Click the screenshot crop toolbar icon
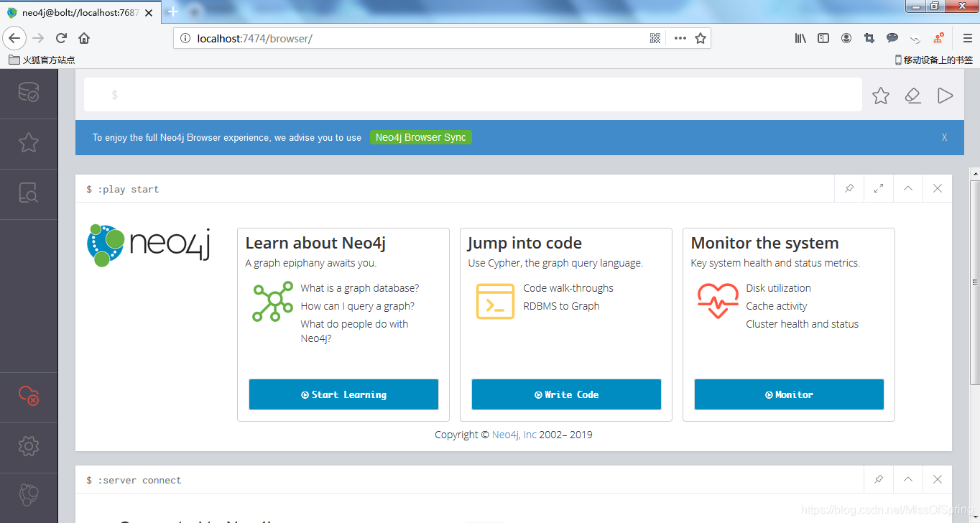Image resolution: width=980 pixels, height=523 pixels. coord(869,38)
